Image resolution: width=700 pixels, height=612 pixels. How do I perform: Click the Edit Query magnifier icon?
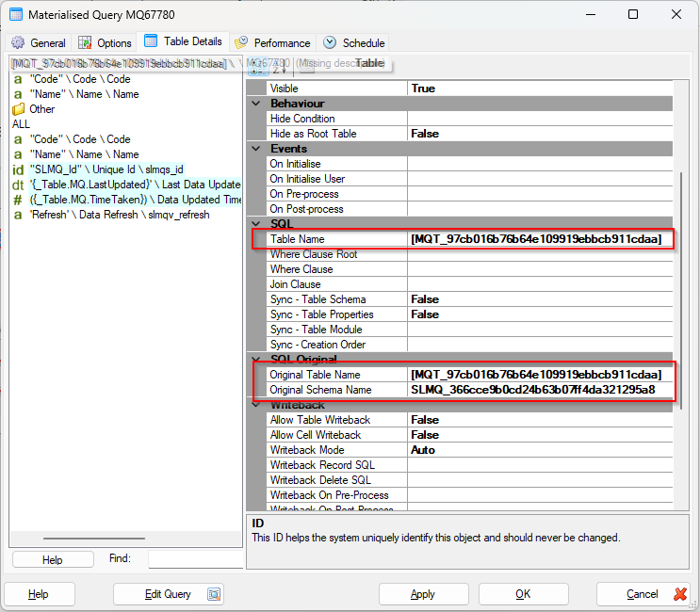point(214,594)
